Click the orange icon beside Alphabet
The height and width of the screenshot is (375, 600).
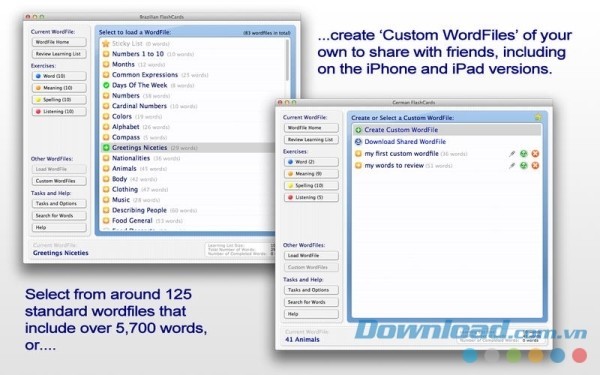[x=106, y=127]
